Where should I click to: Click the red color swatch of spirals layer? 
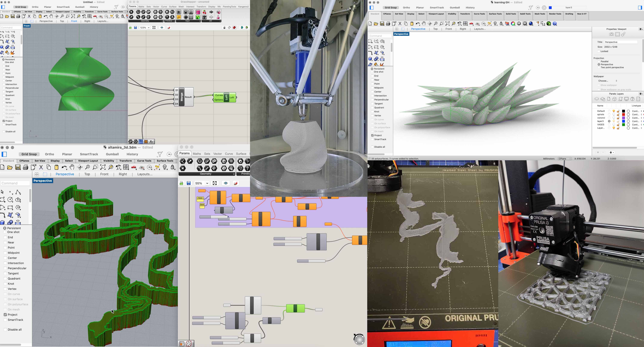(624, 115)
